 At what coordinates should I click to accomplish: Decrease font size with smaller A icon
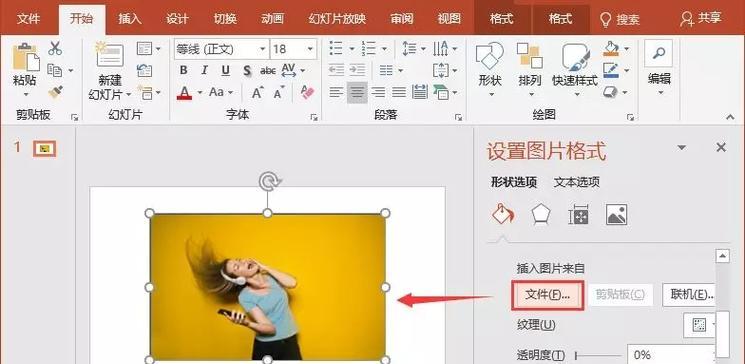[279, 92]
